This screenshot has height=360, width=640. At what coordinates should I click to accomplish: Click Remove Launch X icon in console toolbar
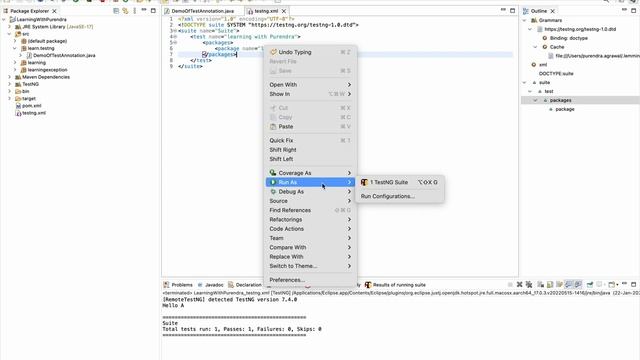(x=520, y=284)
